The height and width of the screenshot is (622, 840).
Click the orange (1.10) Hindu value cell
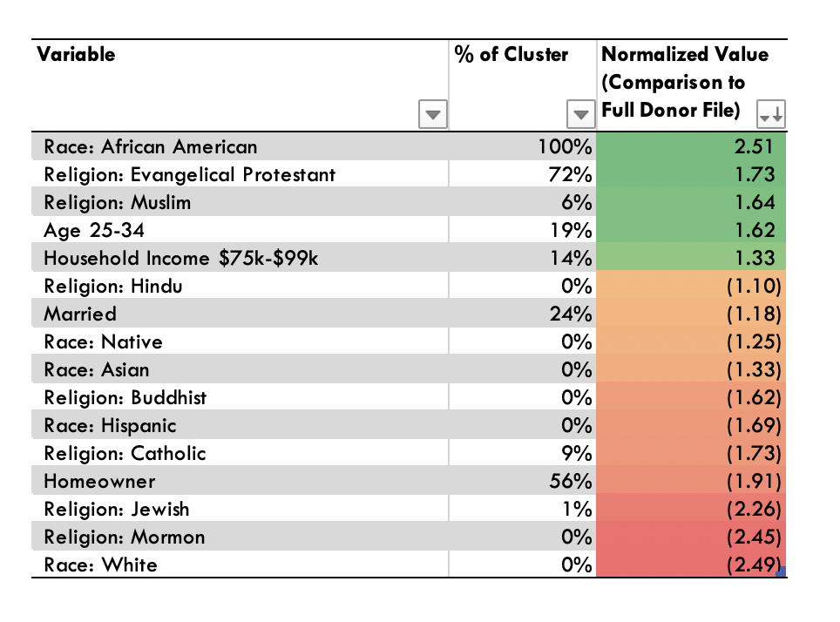[x=691, y=286]
